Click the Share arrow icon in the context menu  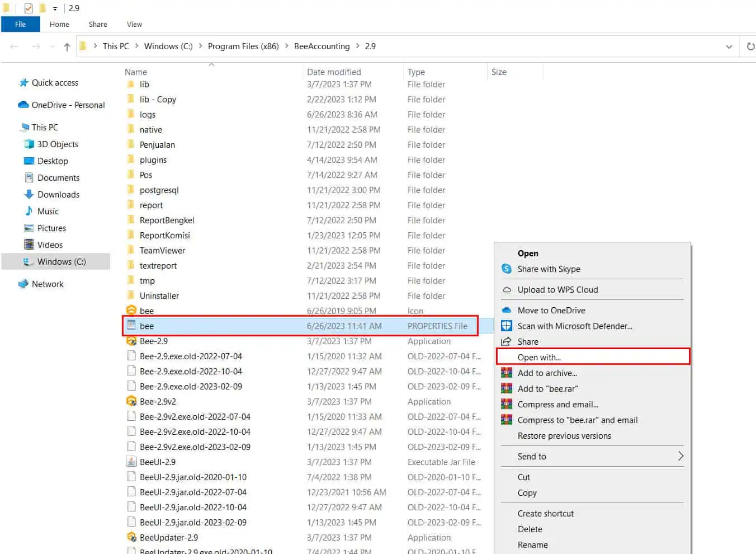507,341
